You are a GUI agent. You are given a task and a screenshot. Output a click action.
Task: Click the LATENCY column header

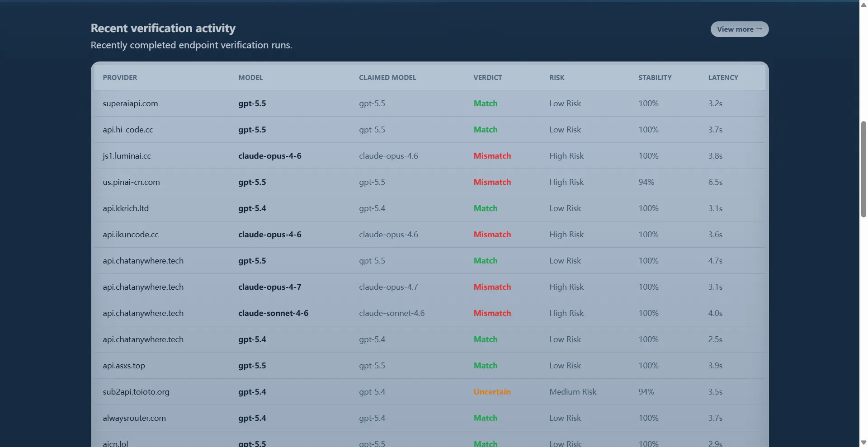[x=723, y=78]
